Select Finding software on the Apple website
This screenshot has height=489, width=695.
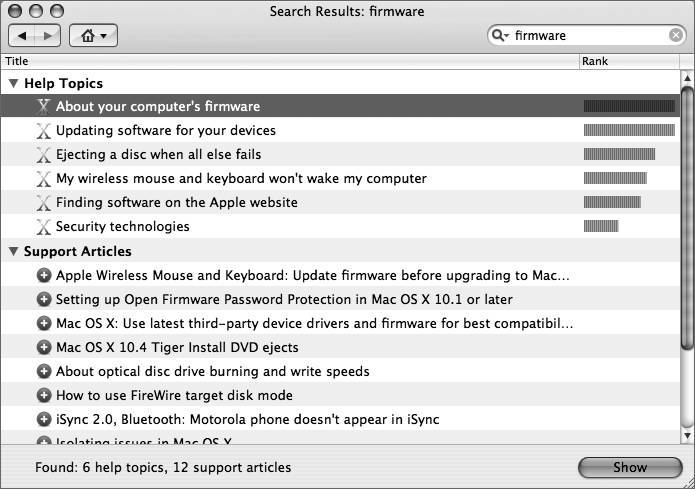coord(340,202)
